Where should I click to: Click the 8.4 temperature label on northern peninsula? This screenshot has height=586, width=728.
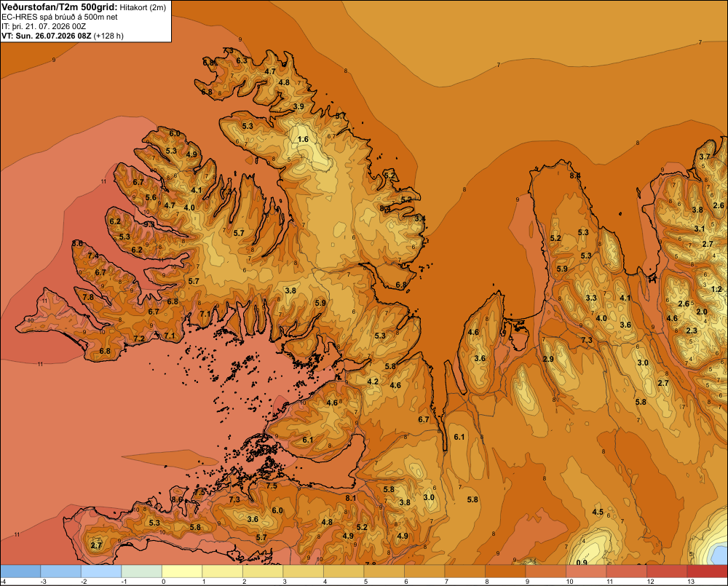click(x=575, y=175)
